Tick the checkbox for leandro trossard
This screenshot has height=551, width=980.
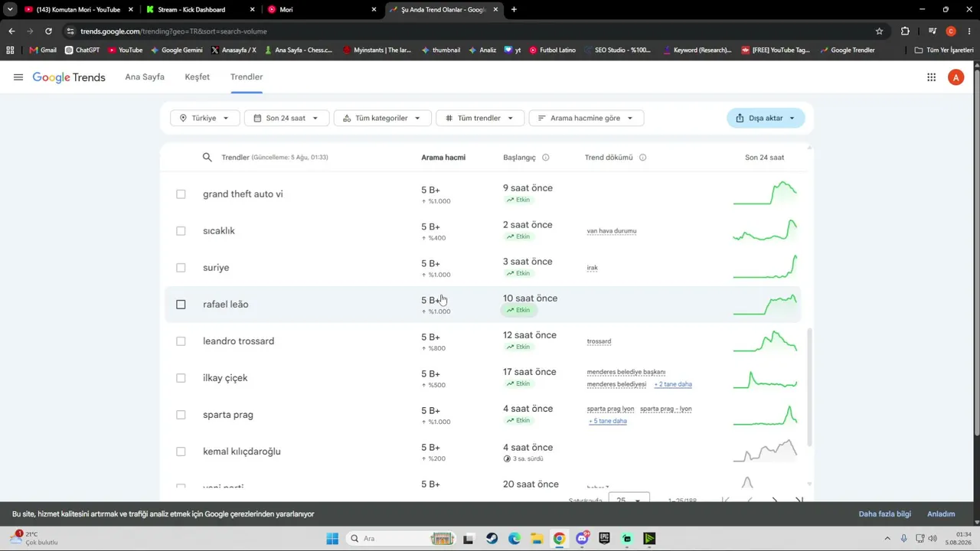tap(181, 341)
